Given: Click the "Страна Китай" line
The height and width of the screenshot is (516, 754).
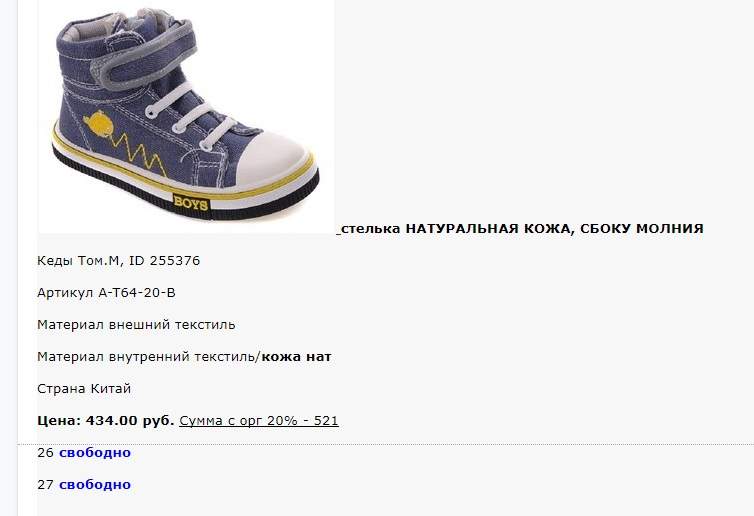Looking at the screenshot, I should (x=84, y=389).
